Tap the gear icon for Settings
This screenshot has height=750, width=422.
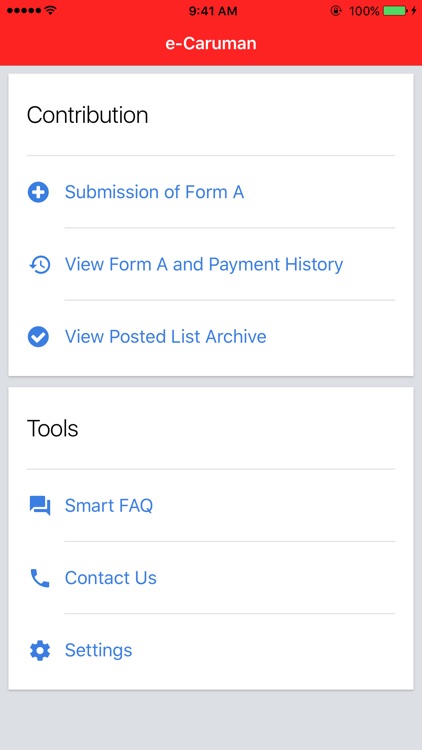click(x=40, y=651)
